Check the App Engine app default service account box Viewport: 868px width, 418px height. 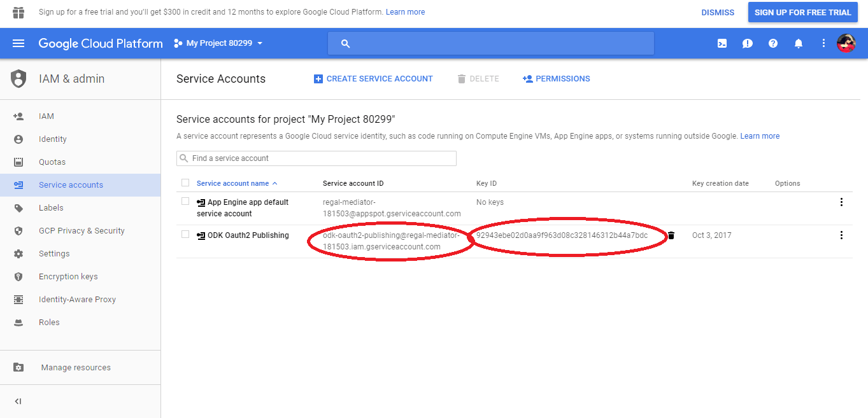(x=185, y=201)
